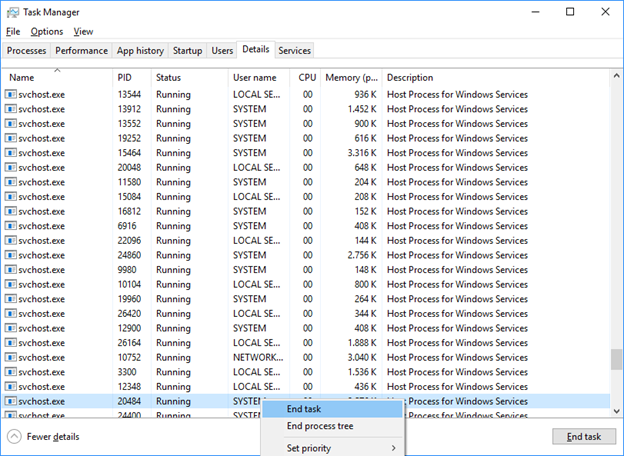Select the 2.756 K memory value

(362, 255)
